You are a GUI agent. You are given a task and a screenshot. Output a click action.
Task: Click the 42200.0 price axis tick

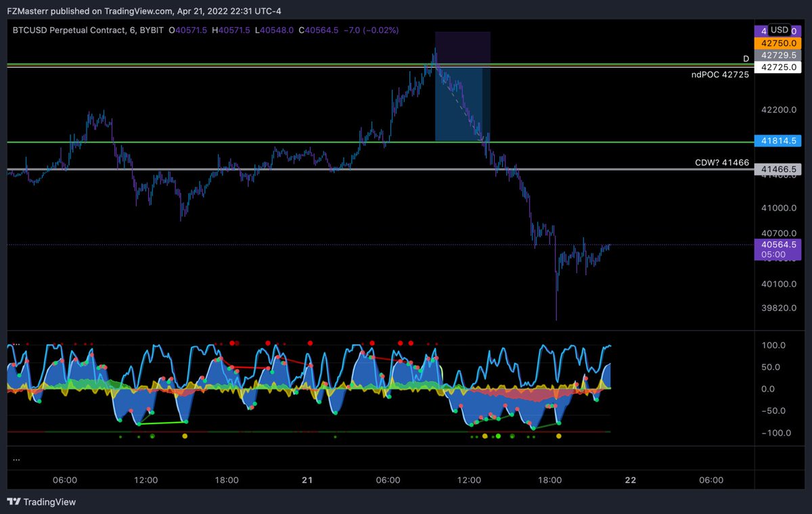click(x=777, y=110)
